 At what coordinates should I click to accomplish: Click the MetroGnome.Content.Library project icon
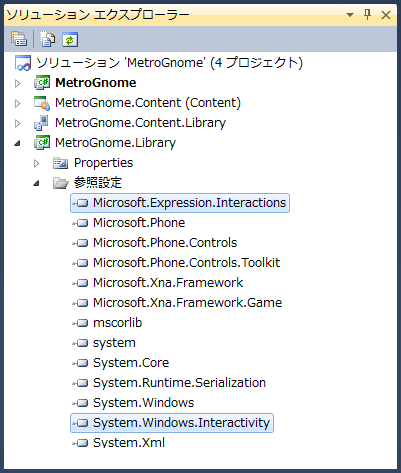[x=42, y=123]
